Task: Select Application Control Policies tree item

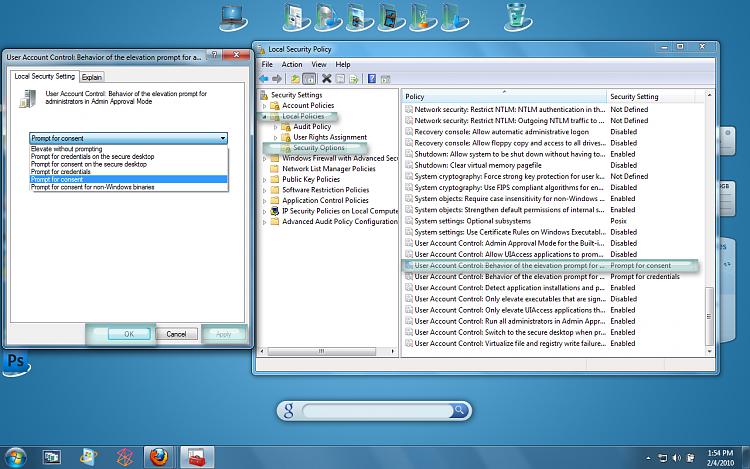Action: pos(325,200)
